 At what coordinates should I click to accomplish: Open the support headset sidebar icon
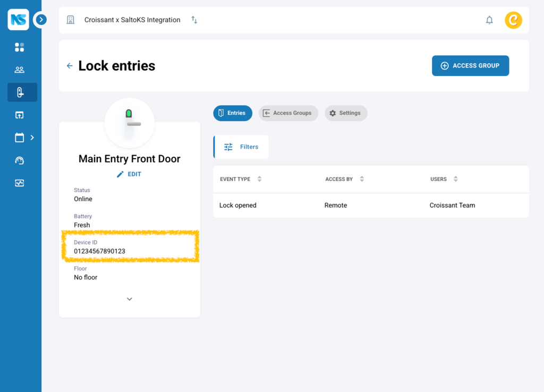[x=20, y=160]
